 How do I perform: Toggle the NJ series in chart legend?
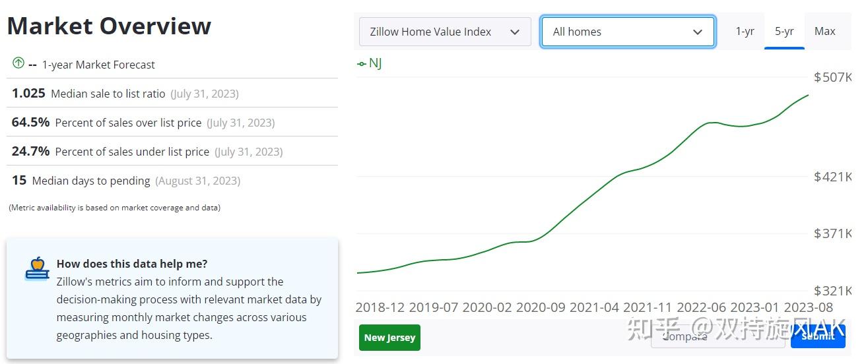[x=369, y=63]
